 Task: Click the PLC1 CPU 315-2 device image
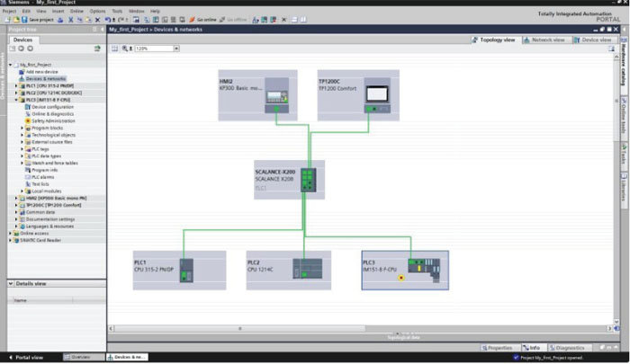(x=186, y=271)
